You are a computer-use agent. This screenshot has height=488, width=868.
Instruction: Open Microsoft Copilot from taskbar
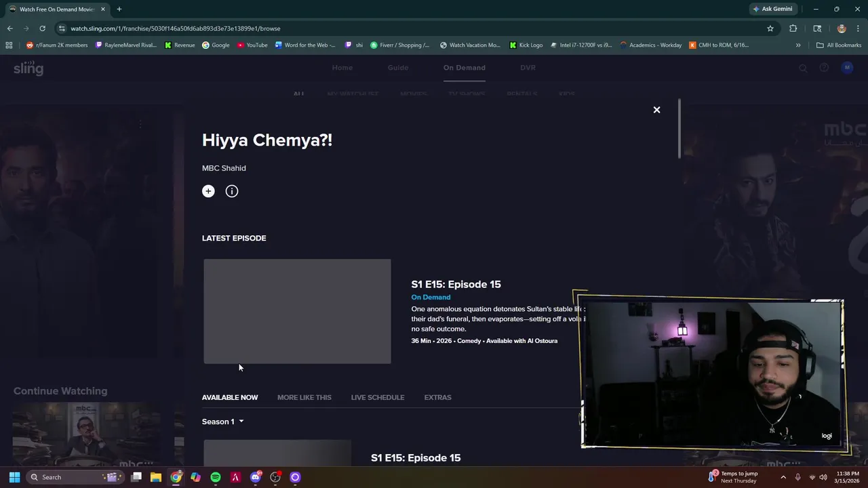tap(196, 477)
